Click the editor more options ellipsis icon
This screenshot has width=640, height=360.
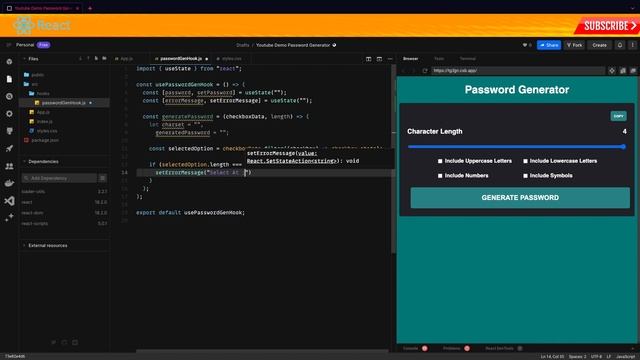coord(390,59)
